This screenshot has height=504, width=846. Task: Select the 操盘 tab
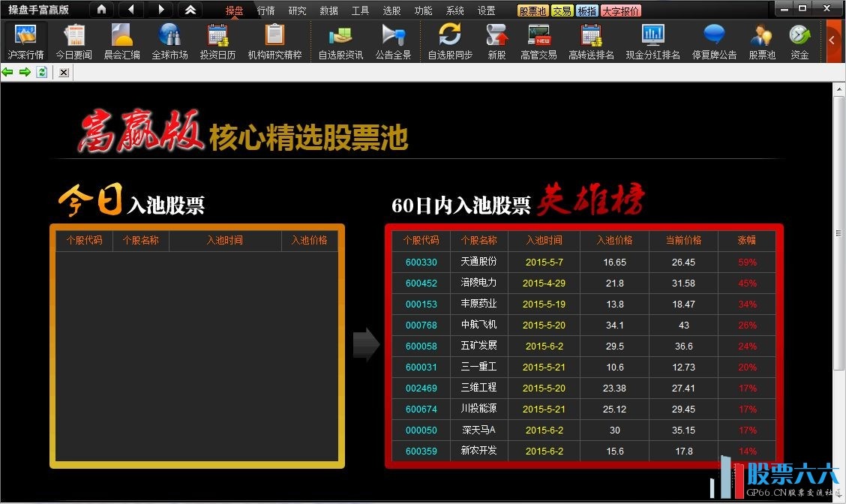tap(234, 11)
